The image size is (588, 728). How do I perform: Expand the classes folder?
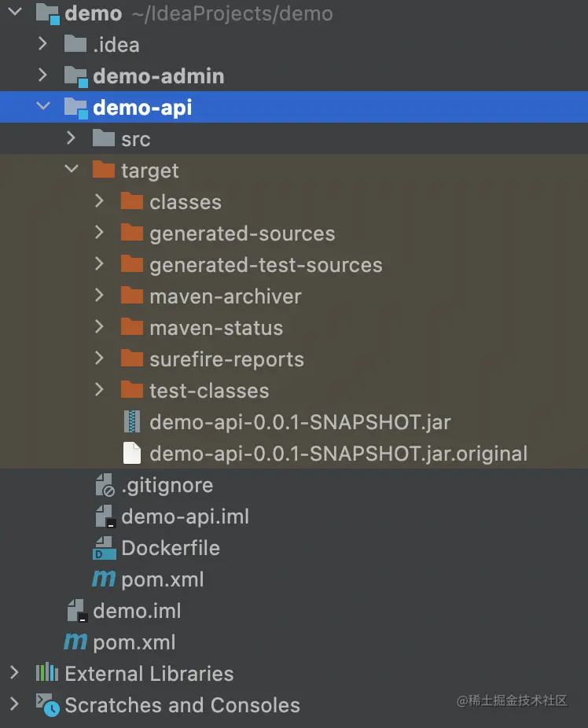coord(99,202)
